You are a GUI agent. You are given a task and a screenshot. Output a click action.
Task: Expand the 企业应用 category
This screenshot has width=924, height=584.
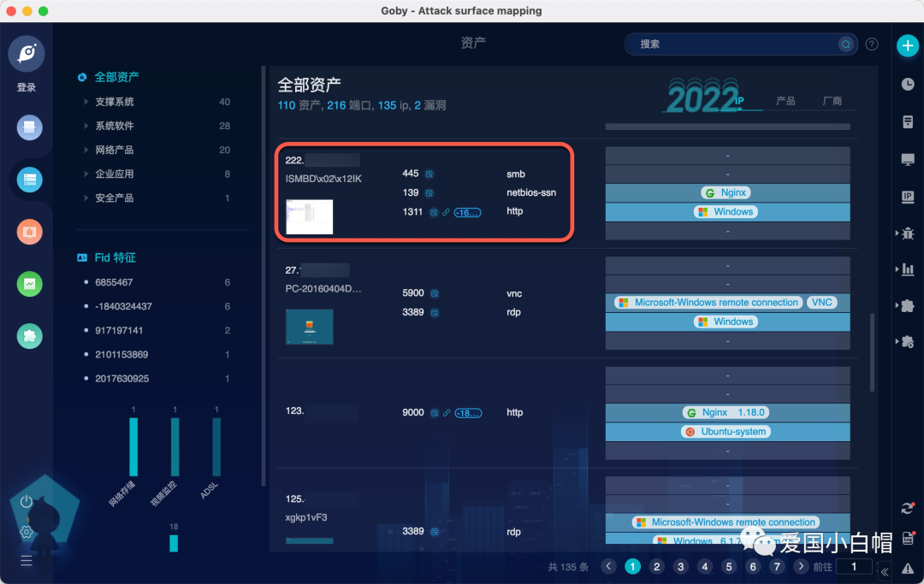coord(86,174)
